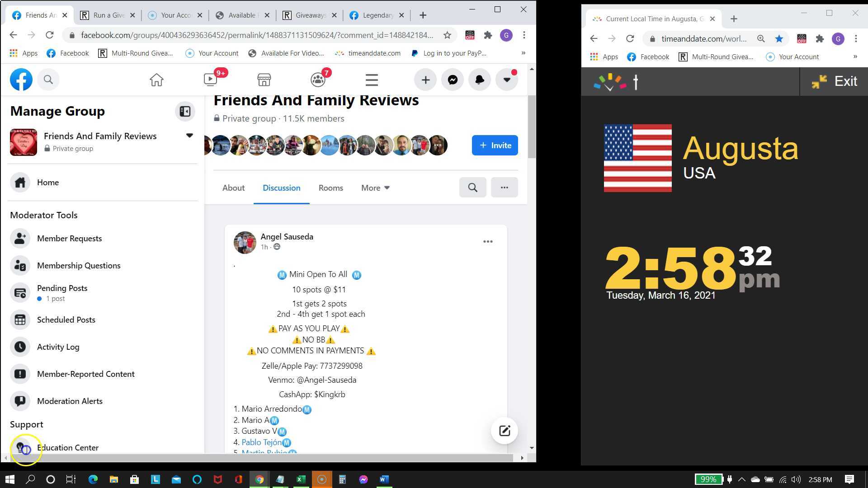The image size is (868, 488).
Task: Expand the Friends And Family Reviews group switcher
Action: [189, 136]
